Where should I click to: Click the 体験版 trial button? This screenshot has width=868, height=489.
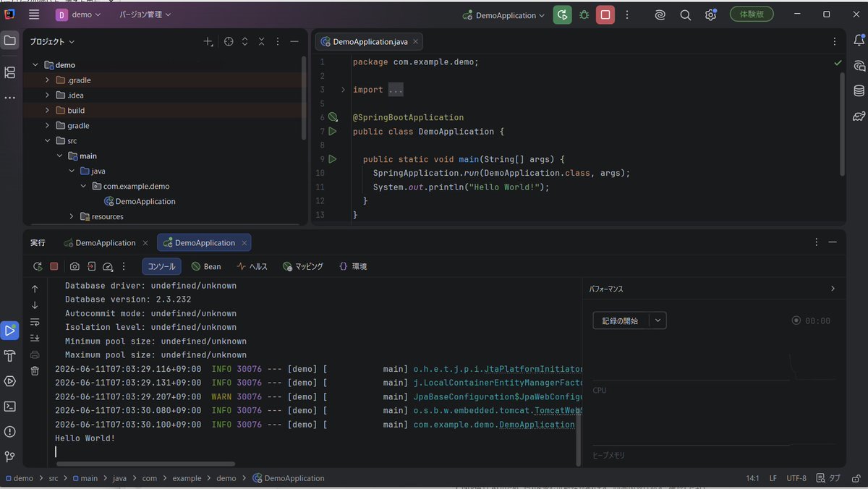752,14
